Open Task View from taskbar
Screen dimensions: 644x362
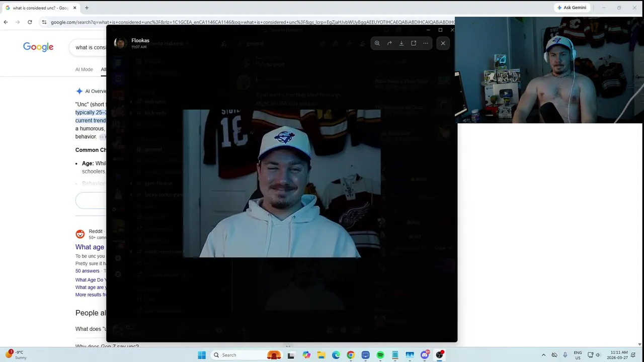coord(291,355)
